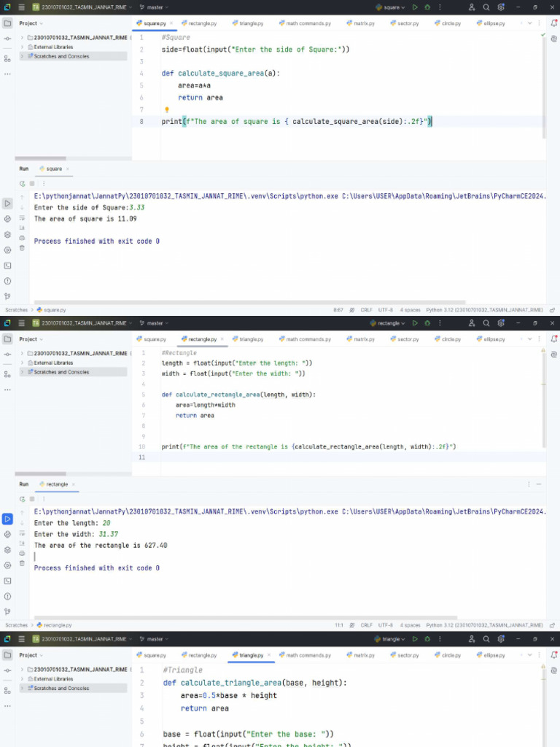Click line 11 in the rectangle.py editor
Image resolution: width=560 pixels, height=747 pixels.
tap(292, 457)
